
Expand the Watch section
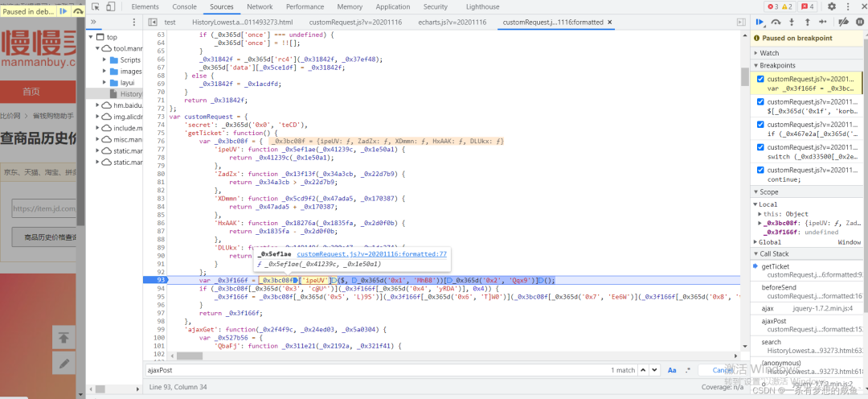769,53
